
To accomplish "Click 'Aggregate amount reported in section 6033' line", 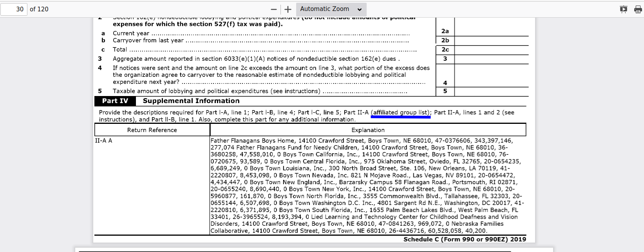I will [x=256, y=59].
